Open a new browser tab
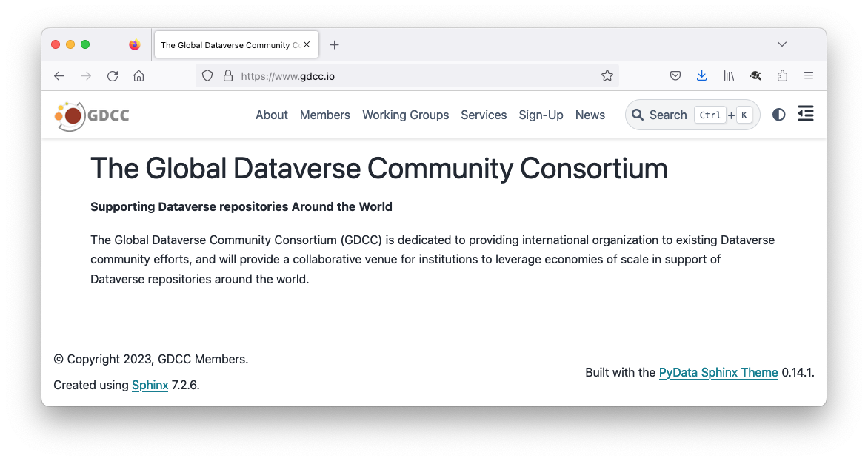This screenshot has height=461, width=868. 334,45
